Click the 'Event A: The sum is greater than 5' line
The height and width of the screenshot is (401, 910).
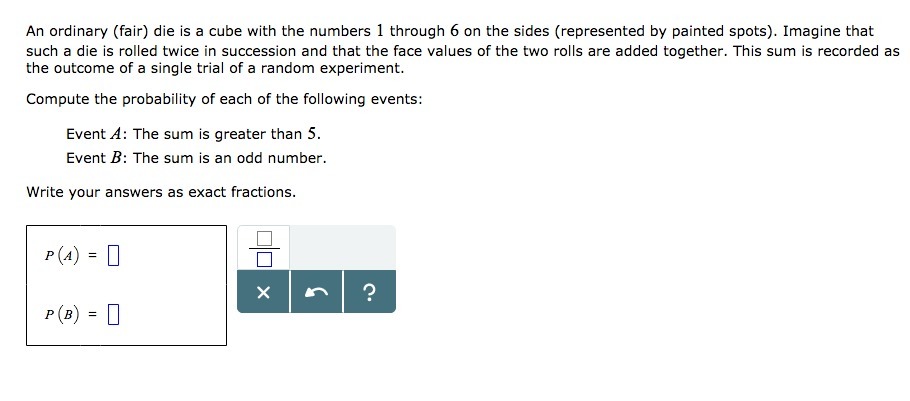click(x=193, y=134)
